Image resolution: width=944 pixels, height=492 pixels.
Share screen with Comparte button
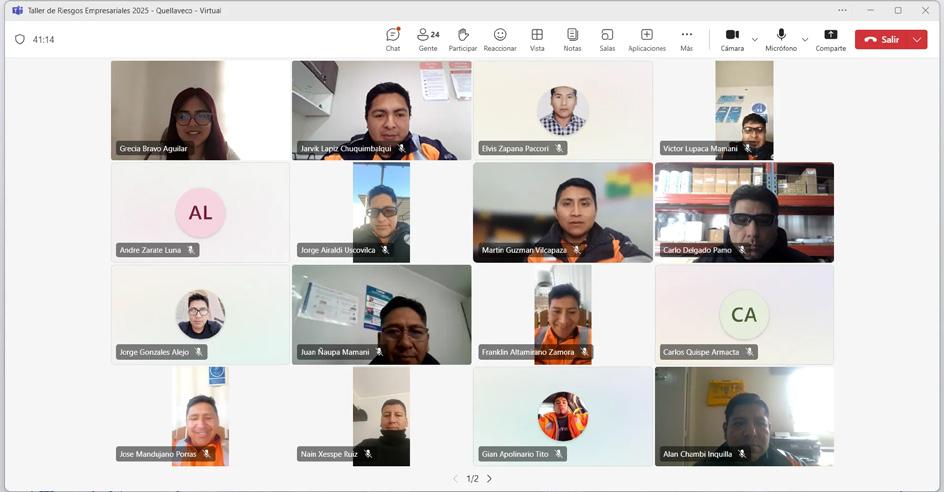830,40
